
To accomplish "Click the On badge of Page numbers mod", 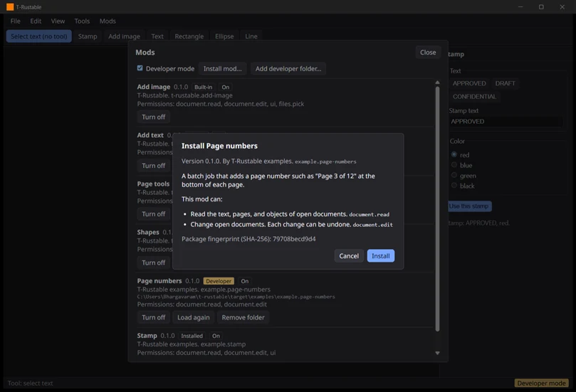I will 245,281.
